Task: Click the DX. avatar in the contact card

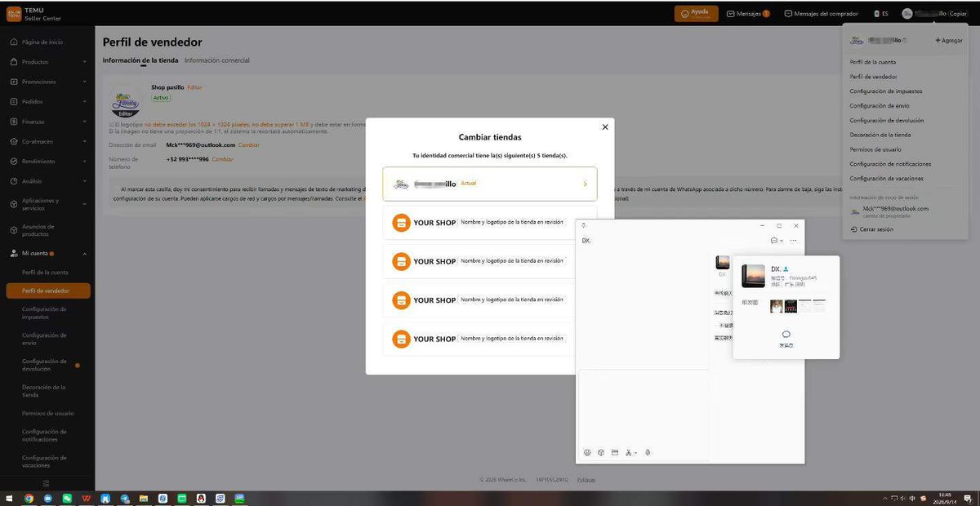Action: [753, 276]
